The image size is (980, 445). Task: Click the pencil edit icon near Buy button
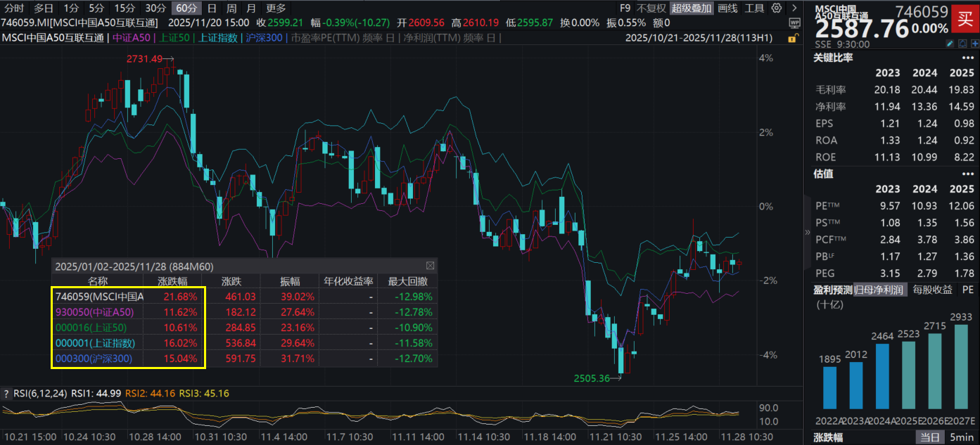coord(949,44)
